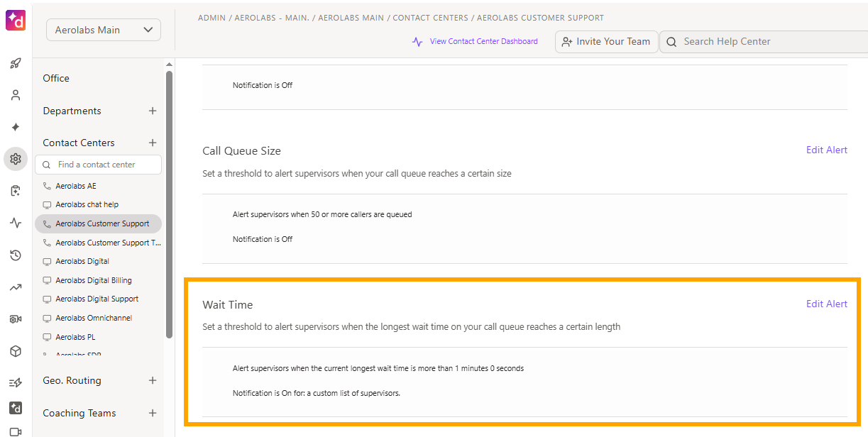Click the recording camera icon above the cube
Image resolution: width=868 pixels, height=437 pixels.
[16, 319]
